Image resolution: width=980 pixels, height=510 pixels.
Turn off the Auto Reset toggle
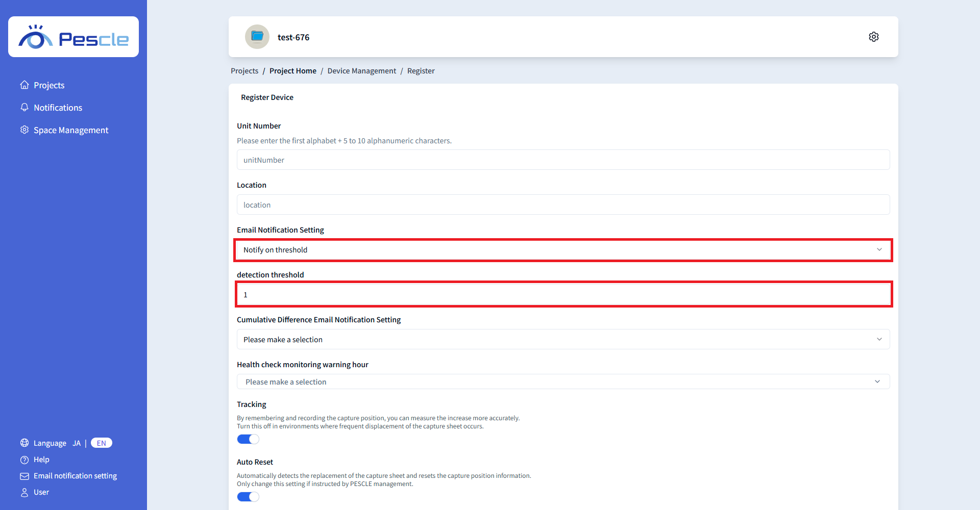click(x=248, y=497)
